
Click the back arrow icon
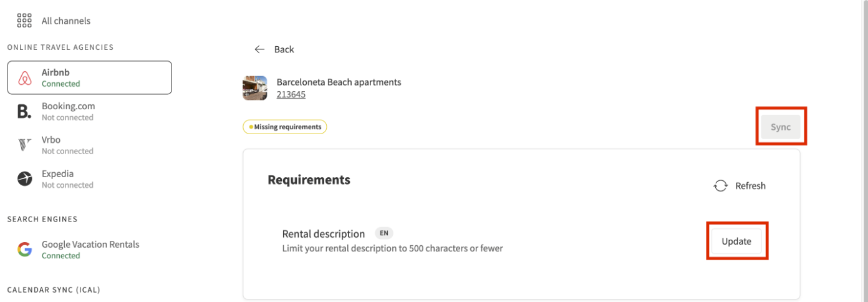(x=260, y=49)
